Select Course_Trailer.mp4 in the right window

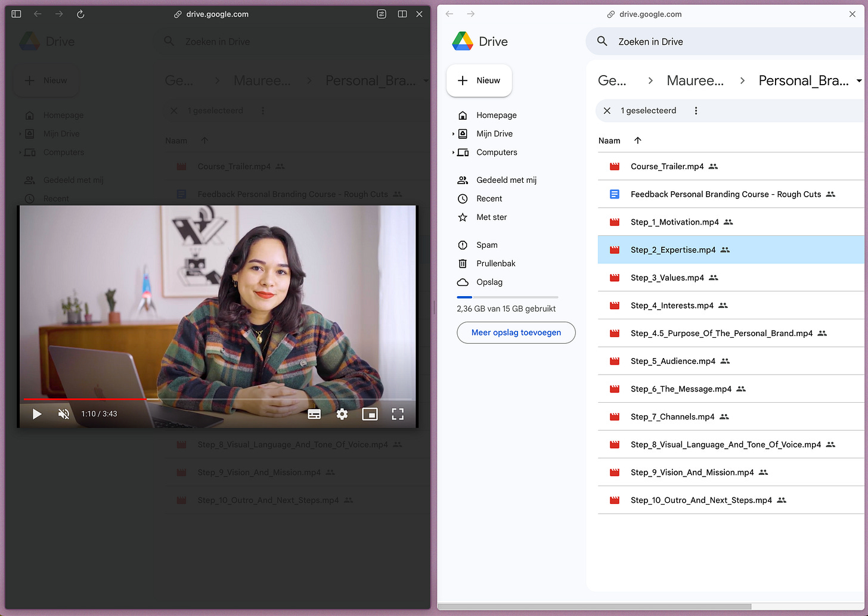pyautogui.click(x=731, y=167)
